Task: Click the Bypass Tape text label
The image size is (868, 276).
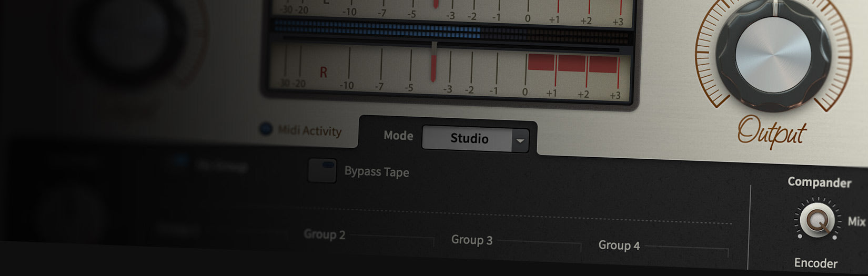Action: pyautogui.click(x=377, y=172)
